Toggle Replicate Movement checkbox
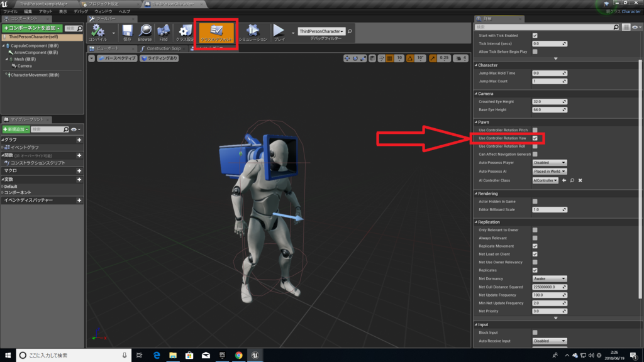Viewport: 644px width, 362px height. pyautogui.click(x=535, y=246)
